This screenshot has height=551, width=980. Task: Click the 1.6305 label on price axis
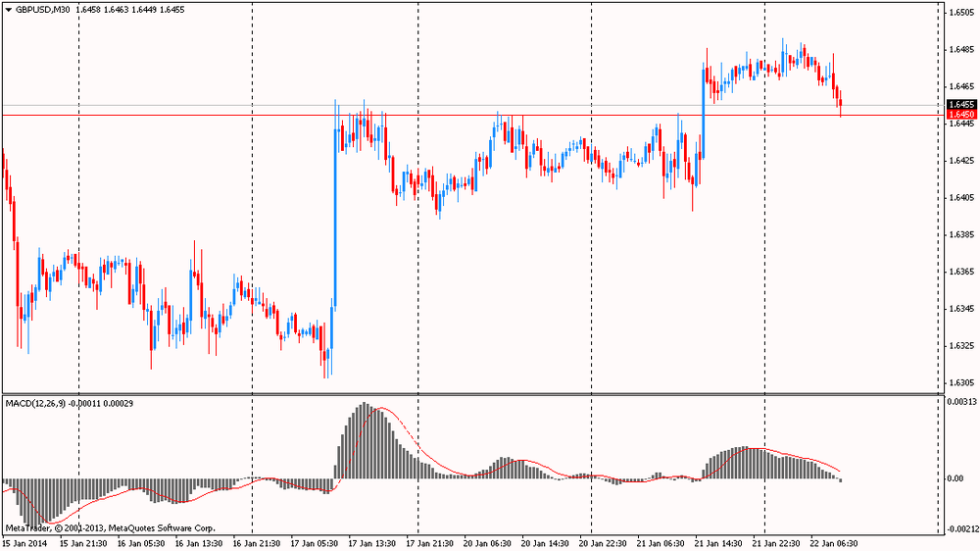point(960,383)
